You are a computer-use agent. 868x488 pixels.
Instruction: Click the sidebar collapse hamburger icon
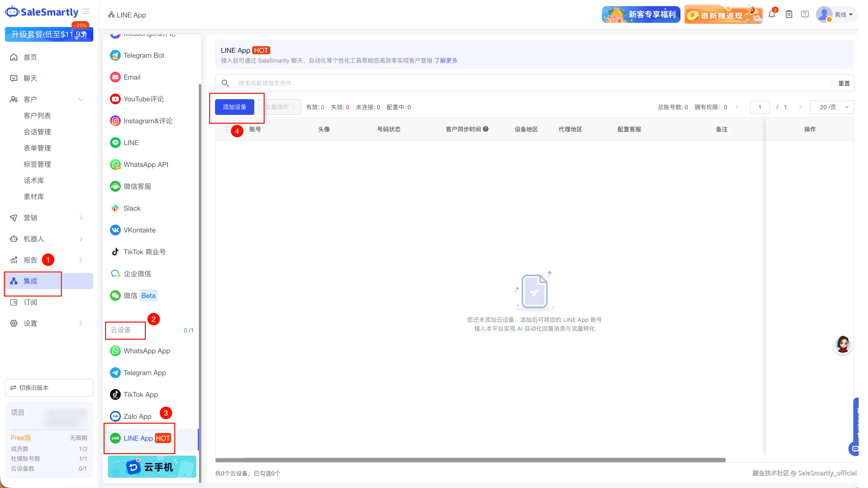[86, 12]
